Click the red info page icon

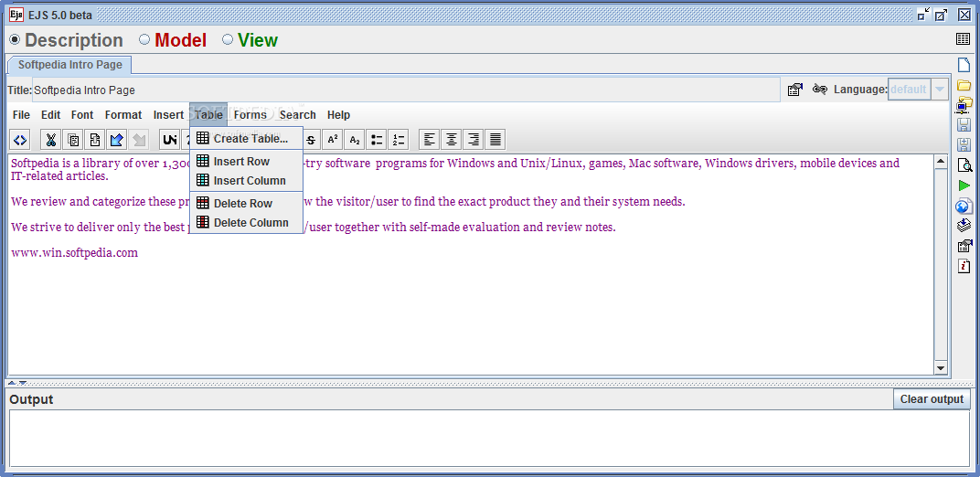pos(964,266)
